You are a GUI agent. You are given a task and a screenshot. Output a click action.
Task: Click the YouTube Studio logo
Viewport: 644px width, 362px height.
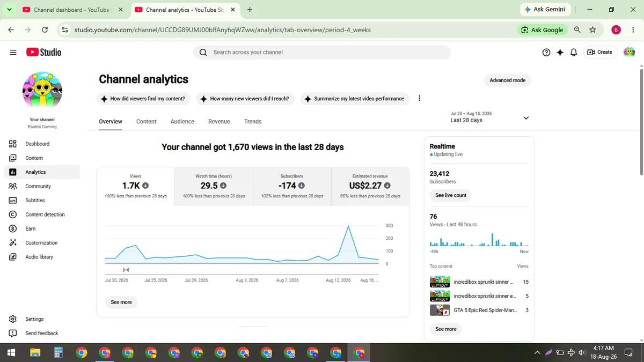point(43,52)
